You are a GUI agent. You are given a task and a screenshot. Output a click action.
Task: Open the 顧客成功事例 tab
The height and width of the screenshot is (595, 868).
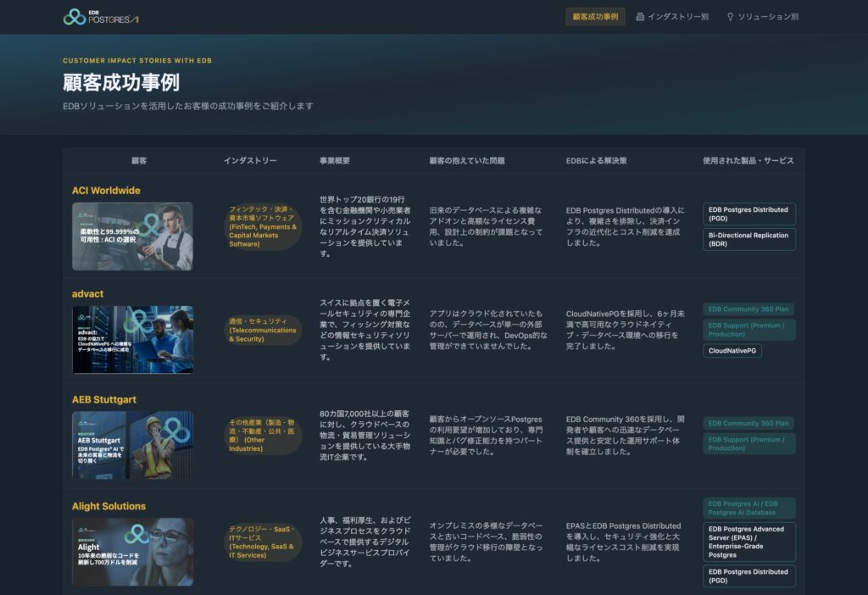[x=595, y=17]
